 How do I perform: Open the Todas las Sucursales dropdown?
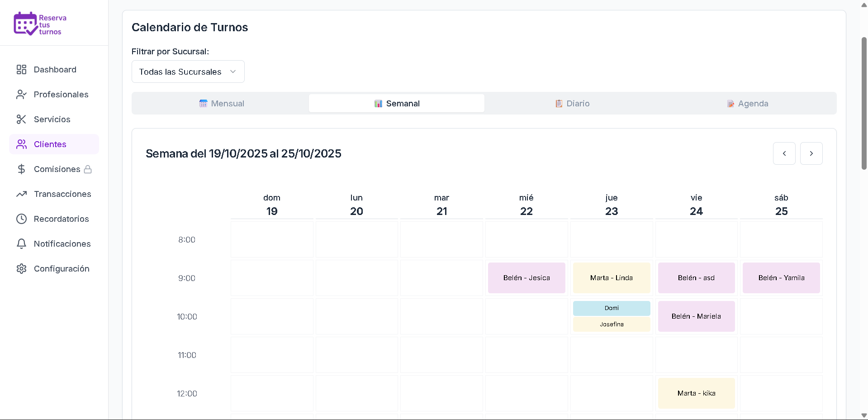[188, 72]
